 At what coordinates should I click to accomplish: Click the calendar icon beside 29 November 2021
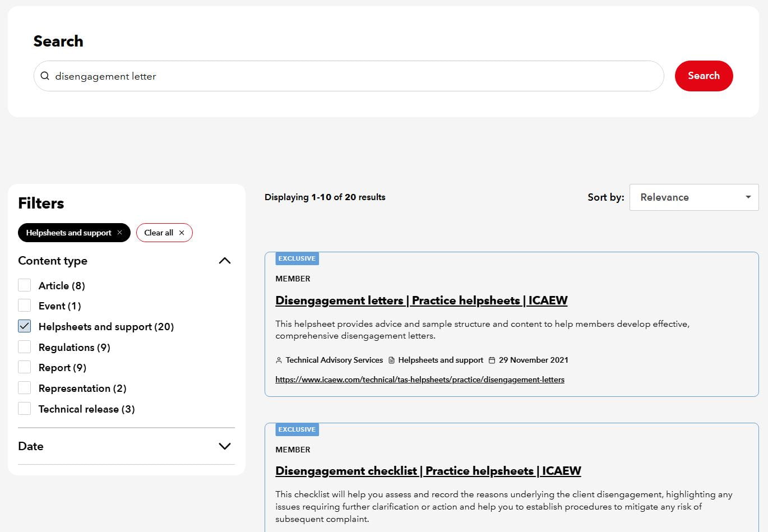pyautogui.click(x=492, y=360)
